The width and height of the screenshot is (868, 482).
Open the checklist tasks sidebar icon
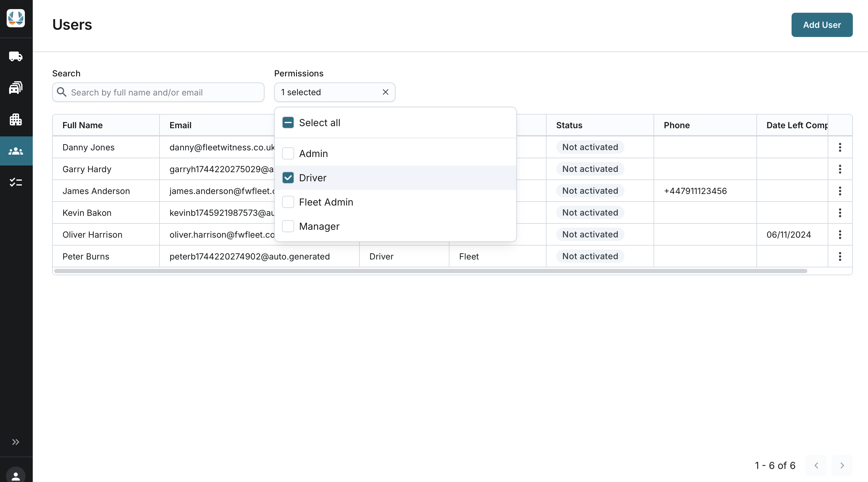coord(16,182)
